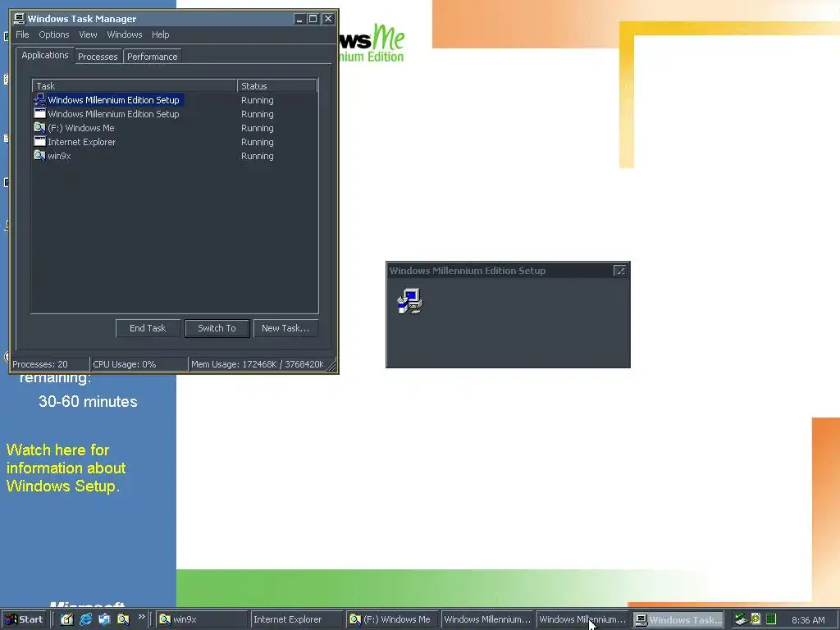
Task: Switch to win9x window in taskbar
Action: (202, 619)
